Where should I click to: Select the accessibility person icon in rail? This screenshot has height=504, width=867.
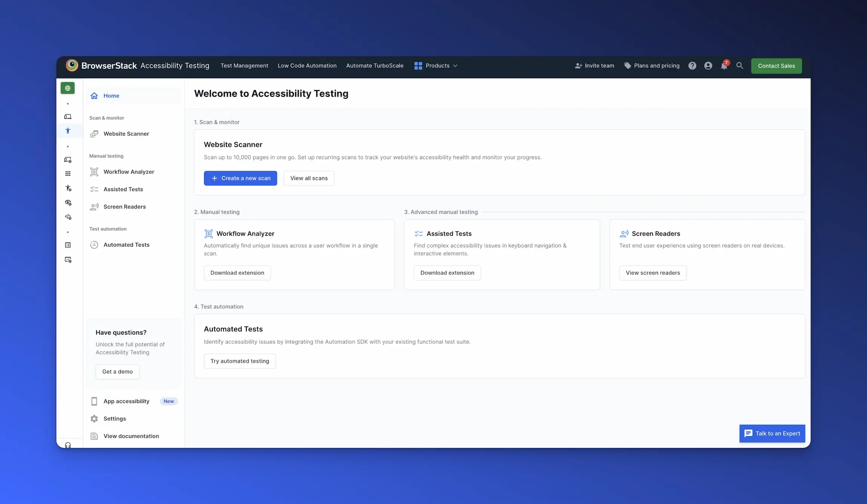pyautogui.click(x=68, y=131)
